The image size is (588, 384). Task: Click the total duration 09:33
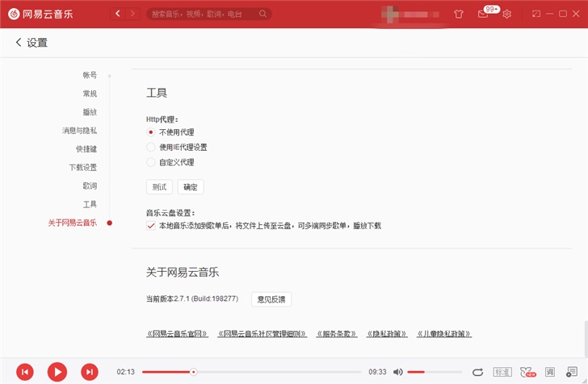point(377,372)
